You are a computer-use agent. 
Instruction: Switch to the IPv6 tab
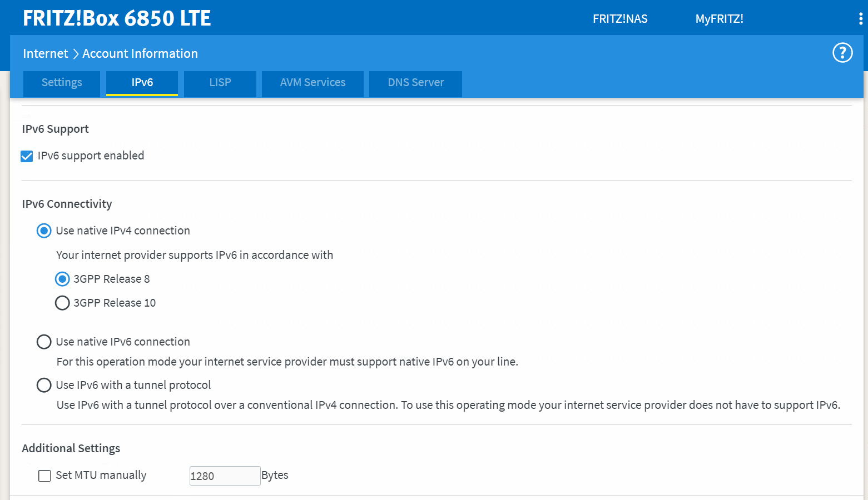pyautogui.click(x=142, y=83)
